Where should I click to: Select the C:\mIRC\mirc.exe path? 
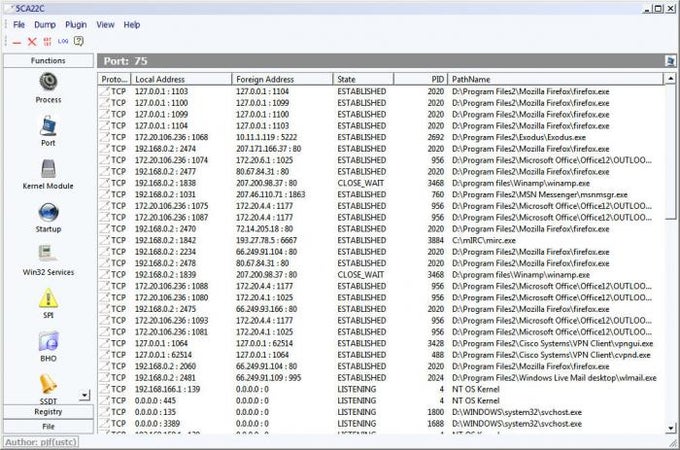point(484,240)
